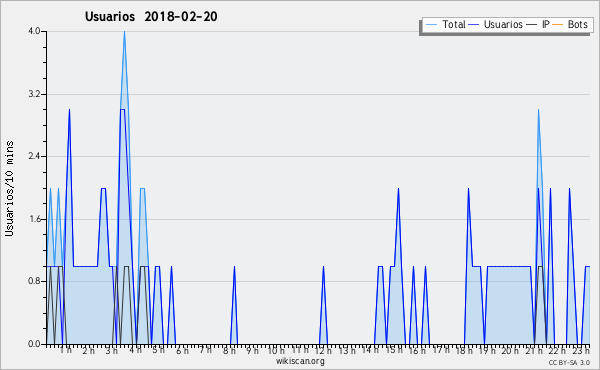Click the 12 h x-axis marker
This screenshot has width=600, height=370.
tap(324, 350)
